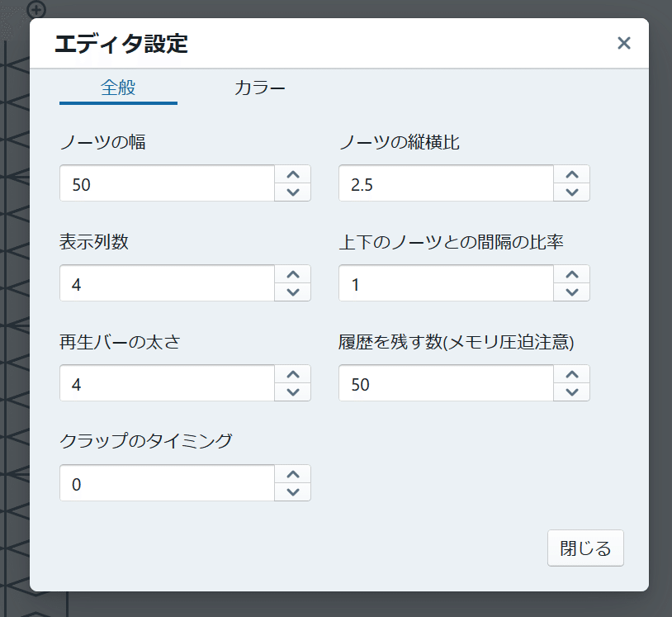Image resolution: width=672 pixels, height=617 pixels.
Task: Increase the 表示列数 value
Action: tap(292, 274)
